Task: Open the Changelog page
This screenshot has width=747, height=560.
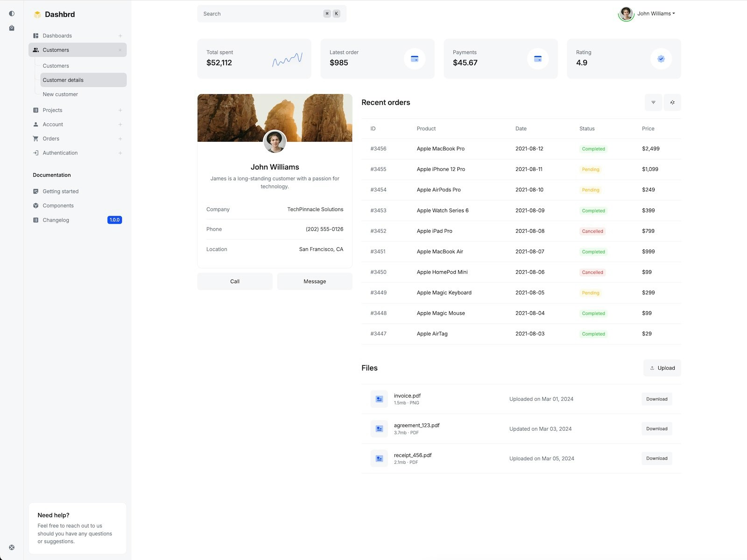Action: (x=78, y=220)
